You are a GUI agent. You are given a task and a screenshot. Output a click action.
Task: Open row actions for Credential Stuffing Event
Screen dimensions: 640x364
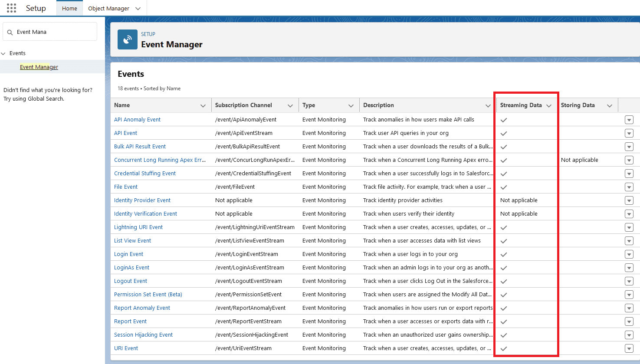[x=629, y=174]
